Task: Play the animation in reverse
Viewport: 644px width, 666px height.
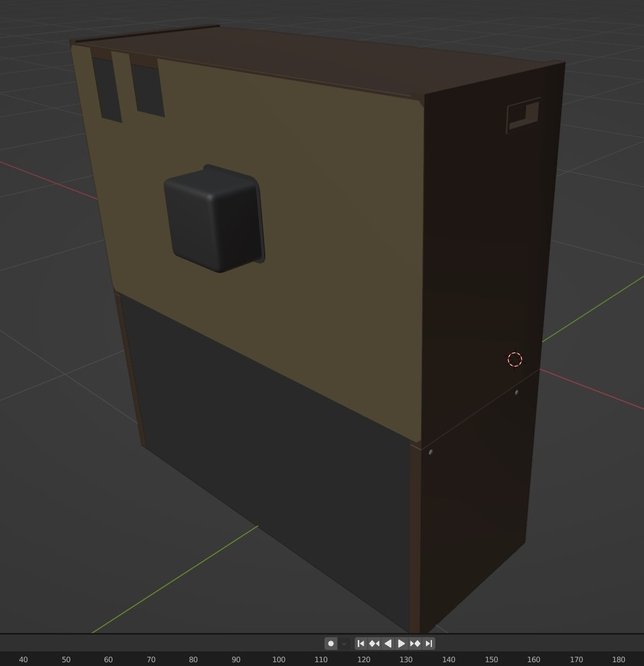Action: 388,643
